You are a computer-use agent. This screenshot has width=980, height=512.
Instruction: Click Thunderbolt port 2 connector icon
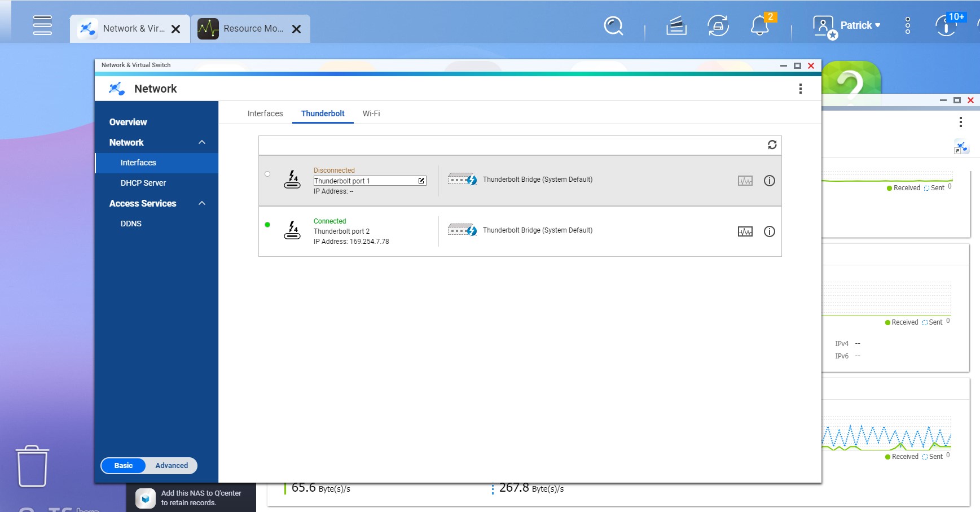point(292,230)
